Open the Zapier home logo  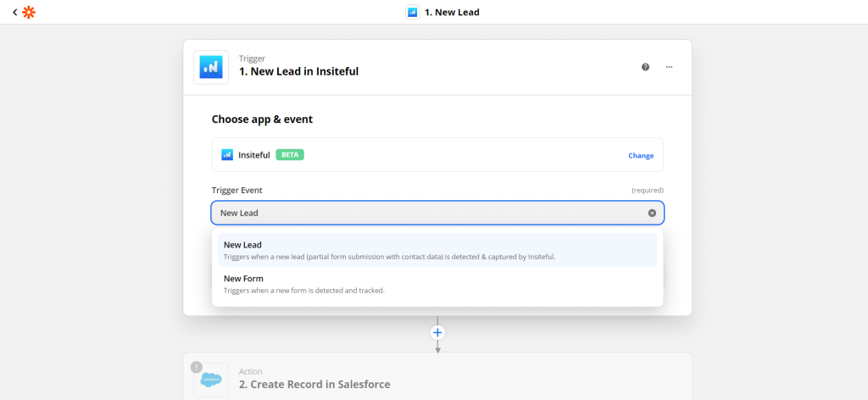pos(28,12)
